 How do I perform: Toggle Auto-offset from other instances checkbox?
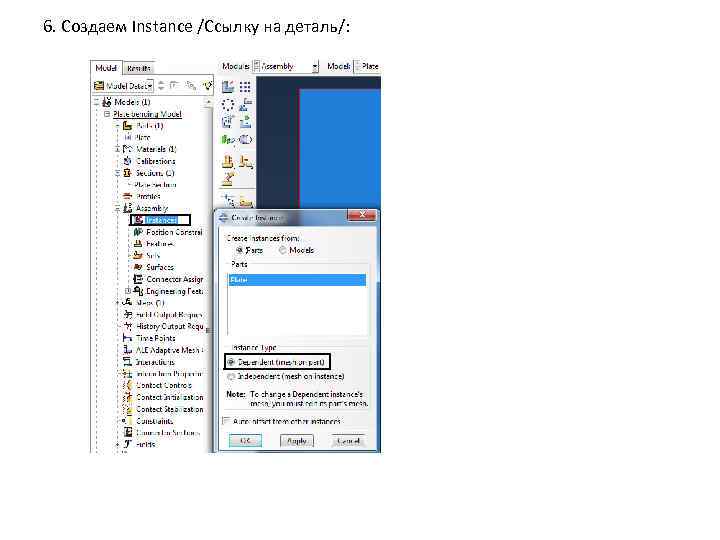(x=226, y=421)
